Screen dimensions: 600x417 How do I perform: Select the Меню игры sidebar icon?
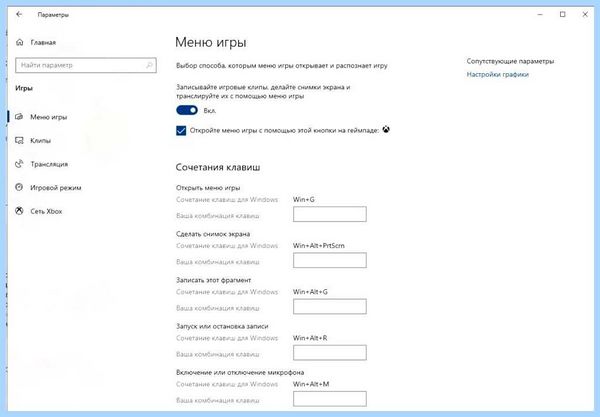point(19,117)
